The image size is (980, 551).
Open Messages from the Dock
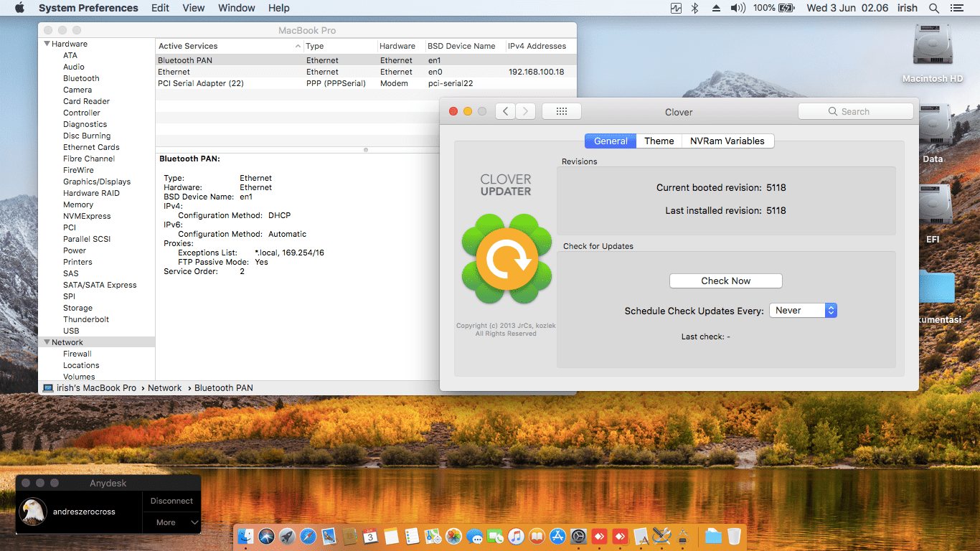tap(474, 536)
